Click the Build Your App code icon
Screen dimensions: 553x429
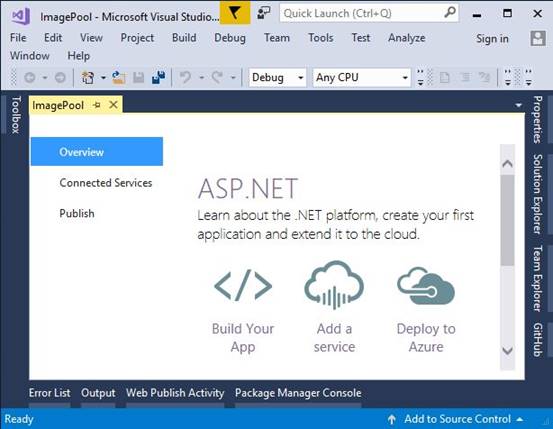coord(243,285)
